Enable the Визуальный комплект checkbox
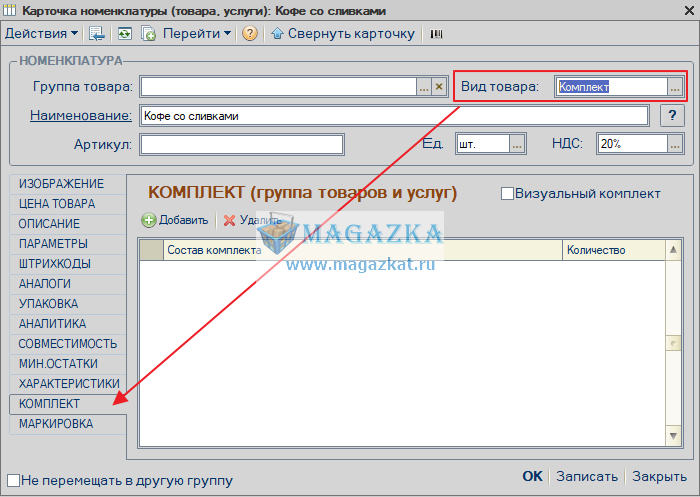This screenshot has width=700, height=497. point(507,194)
